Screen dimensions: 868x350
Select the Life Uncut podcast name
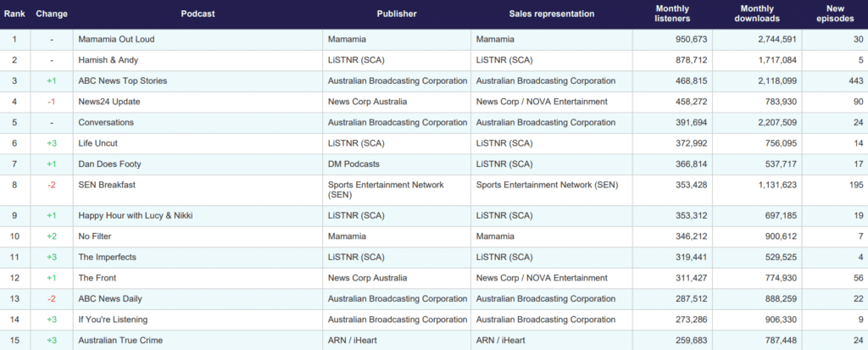coord(98,143)
